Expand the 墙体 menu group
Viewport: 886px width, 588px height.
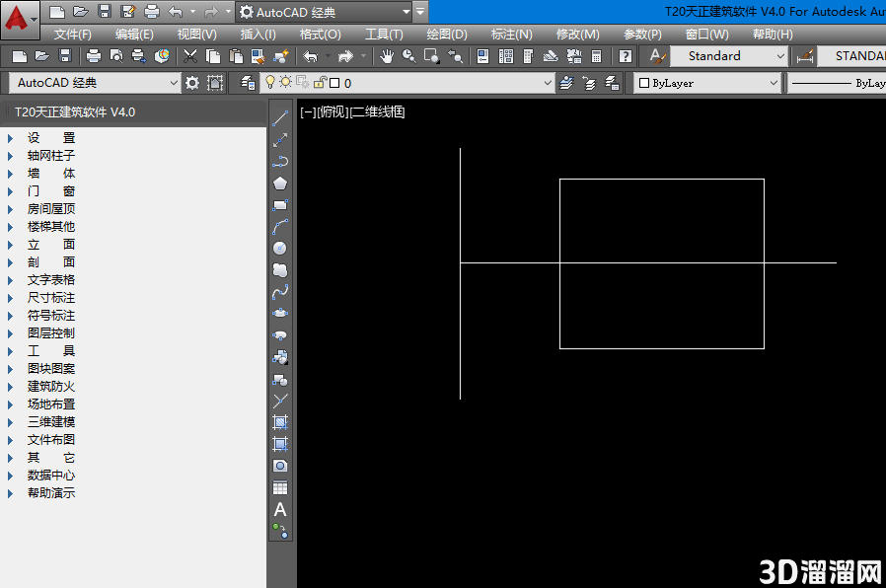[x=10, y=174]
